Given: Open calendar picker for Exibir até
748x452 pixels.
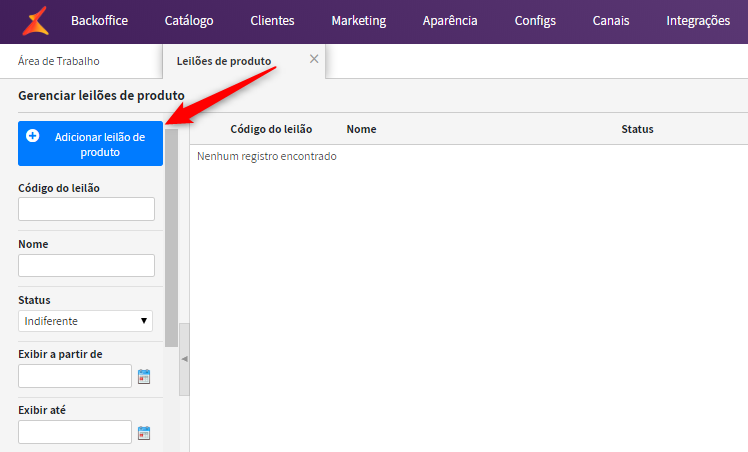Looking at the screenshot, I should 144,433.
